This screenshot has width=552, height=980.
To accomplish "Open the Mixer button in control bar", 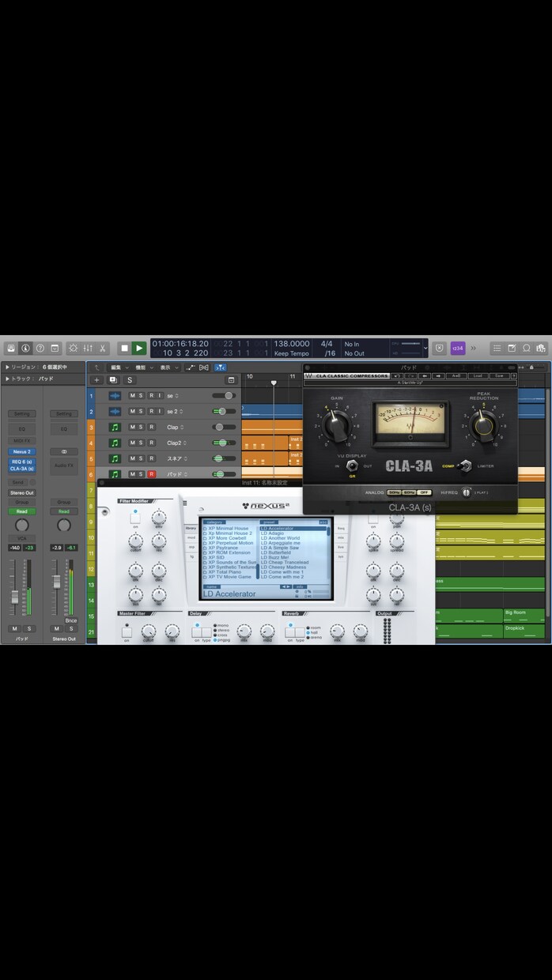I will coord(88,348).
